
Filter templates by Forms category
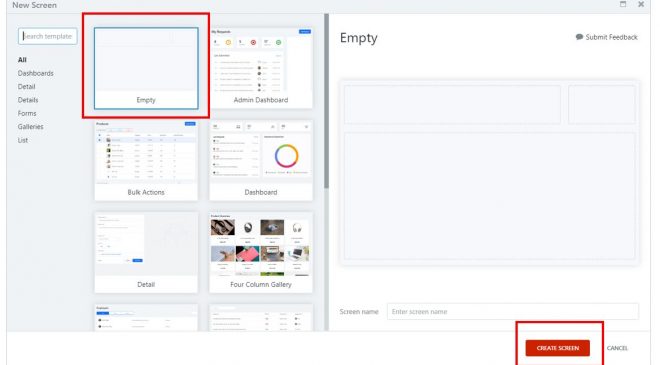pos(27,113)
